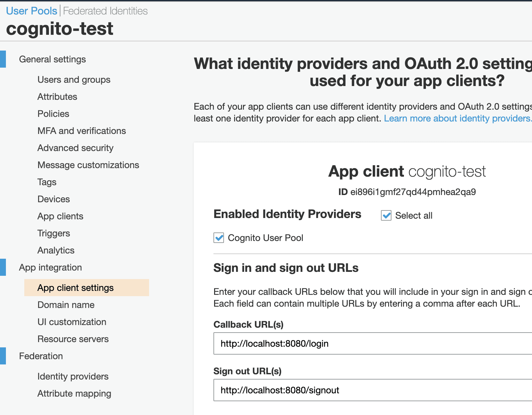Go to Attributes page

click(x=57, y=97)
